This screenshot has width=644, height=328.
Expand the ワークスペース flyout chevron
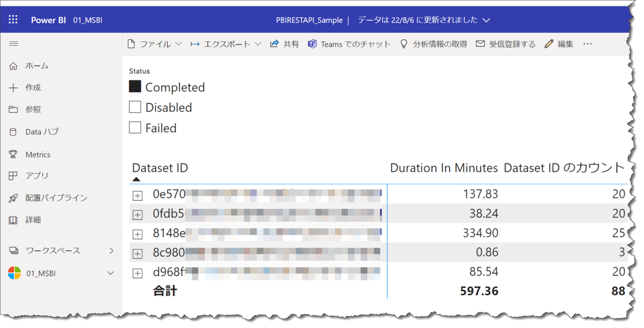[x=111, y=250]
